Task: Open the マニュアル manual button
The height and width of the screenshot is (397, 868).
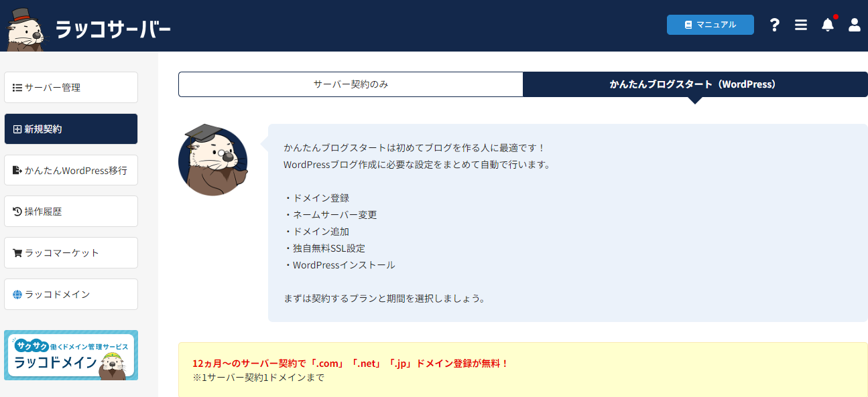Action: click(x=710, y=25)
